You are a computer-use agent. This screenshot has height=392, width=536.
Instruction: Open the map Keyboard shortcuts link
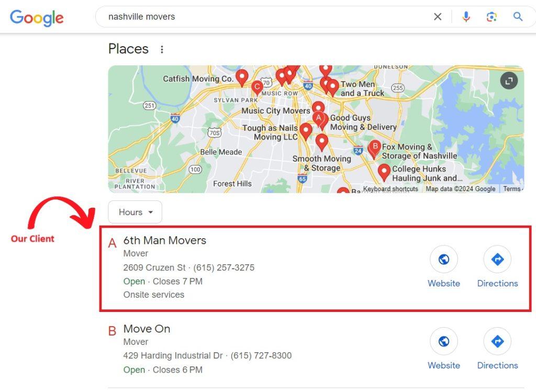390,189
